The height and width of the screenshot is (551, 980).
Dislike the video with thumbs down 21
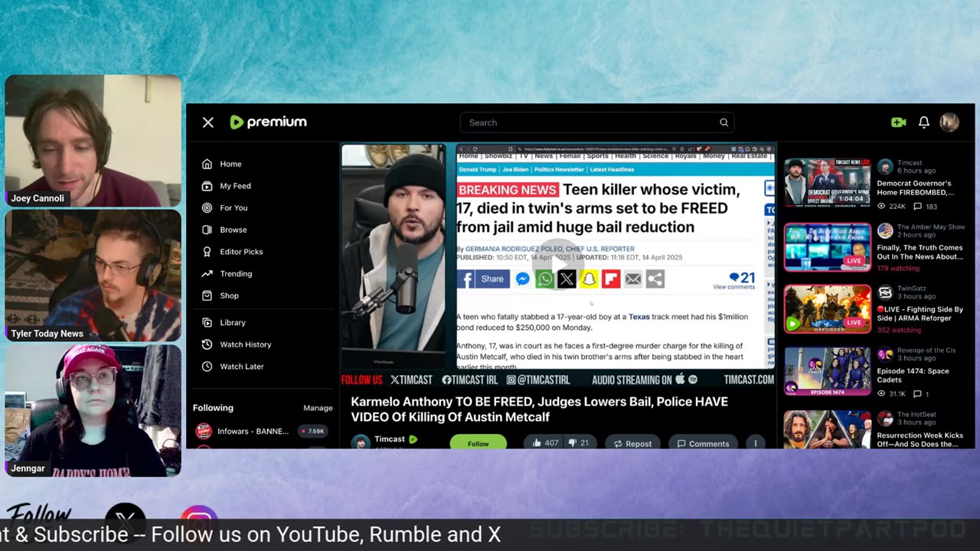click(579, 443)
